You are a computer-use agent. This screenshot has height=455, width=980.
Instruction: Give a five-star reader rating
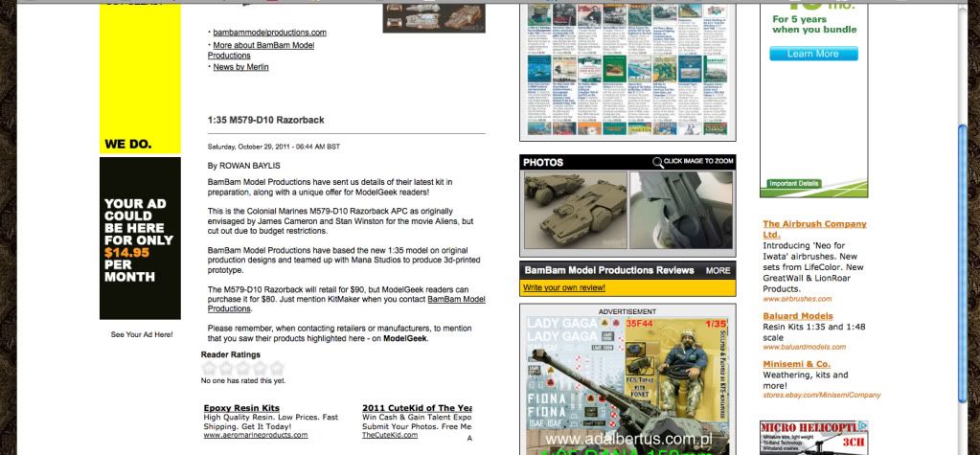tap(276, 368)
